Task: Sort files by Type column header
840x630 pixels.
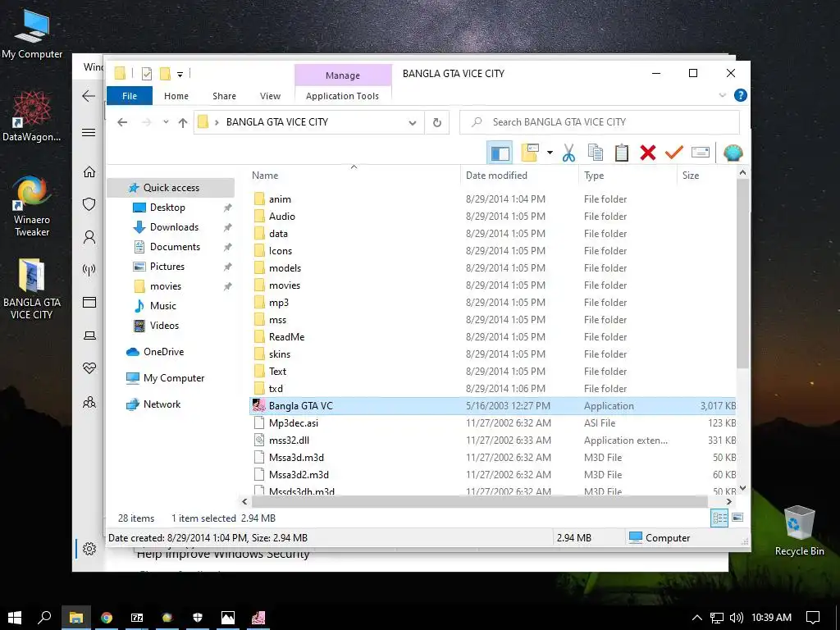Action: tap(628, 176)
